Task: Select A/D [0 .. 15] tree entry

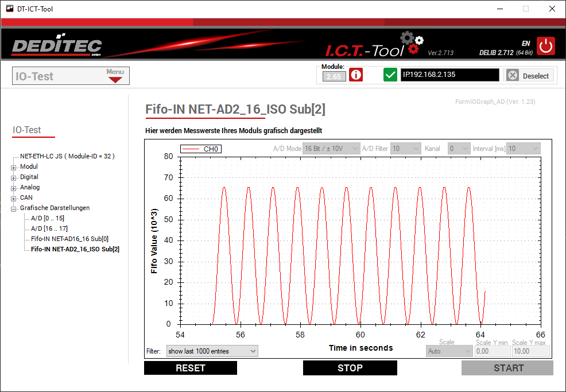Action: (x=47, y=218)
